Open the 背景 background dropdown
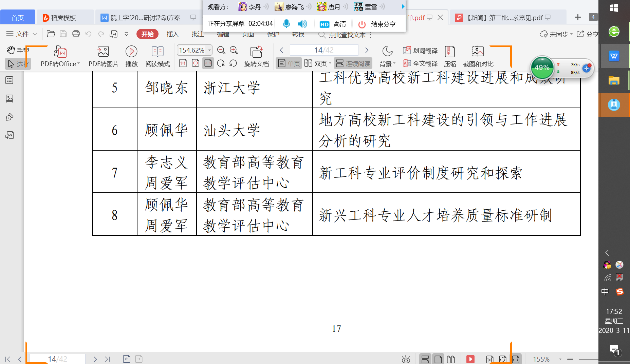This screenshot has height=364, width=630. [387, 64]
